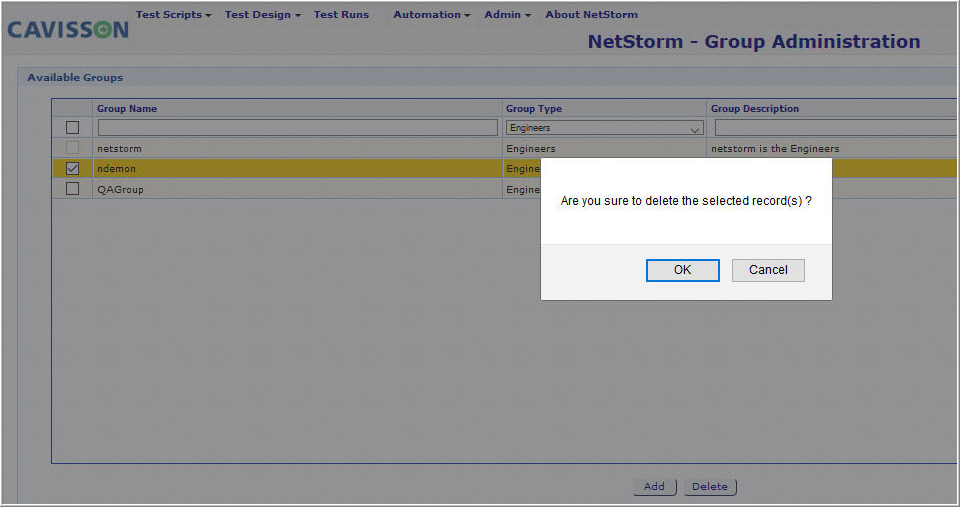Click the netstorm row's Engineers type cell
The height and width of the screenshot is (507, 960).
tap(604, 148)
